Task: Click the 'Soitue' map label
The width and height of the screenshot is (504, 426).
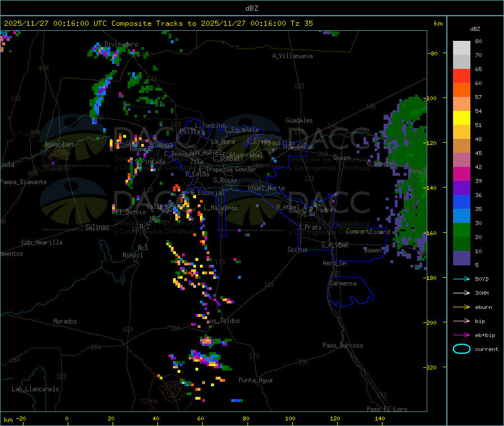Action: [x=297, y=250]
